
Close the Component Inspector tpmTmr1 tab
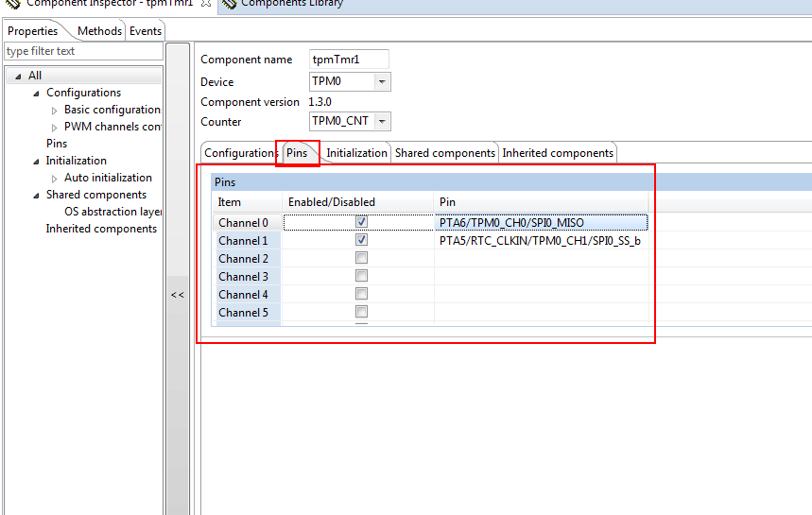205,3
